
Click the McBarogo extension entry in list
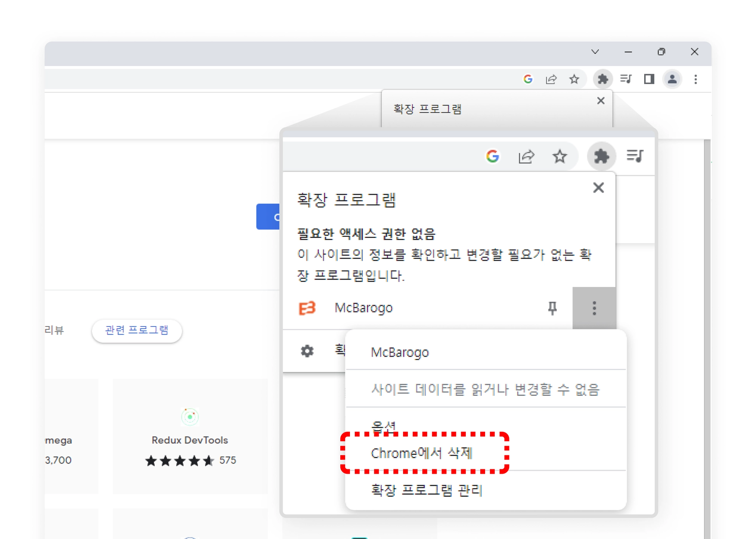(x=364, y=308)
